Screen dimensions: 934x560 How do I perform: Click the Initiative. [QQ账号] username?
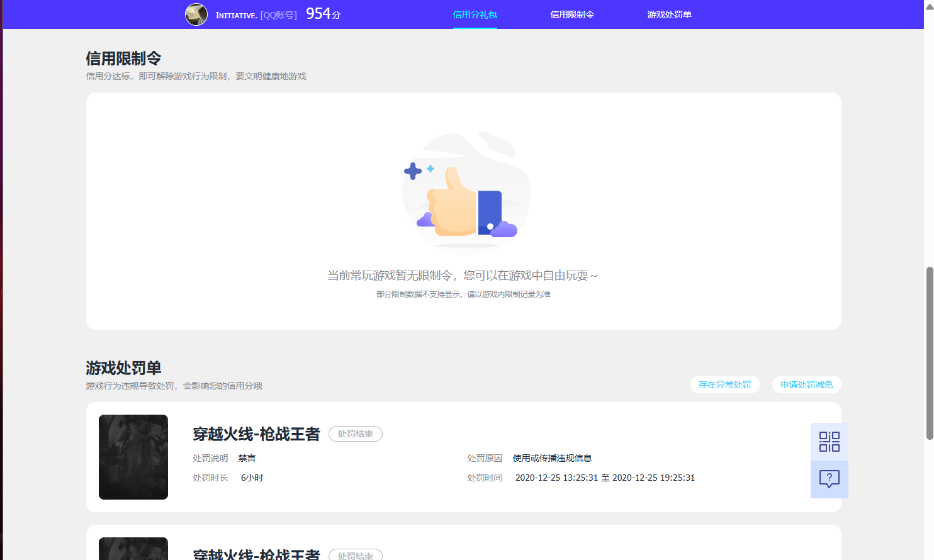[x=256, y=15]
